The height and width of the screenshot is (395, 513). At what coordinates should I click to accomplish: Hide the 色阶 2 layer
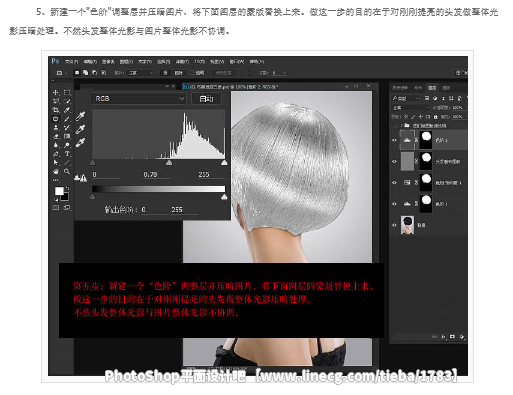[x=394, y=140]
